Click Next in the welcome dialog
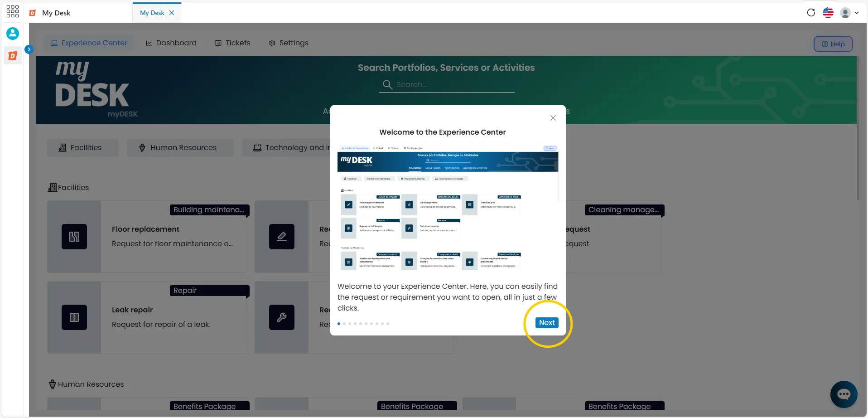 coord(547,323)
